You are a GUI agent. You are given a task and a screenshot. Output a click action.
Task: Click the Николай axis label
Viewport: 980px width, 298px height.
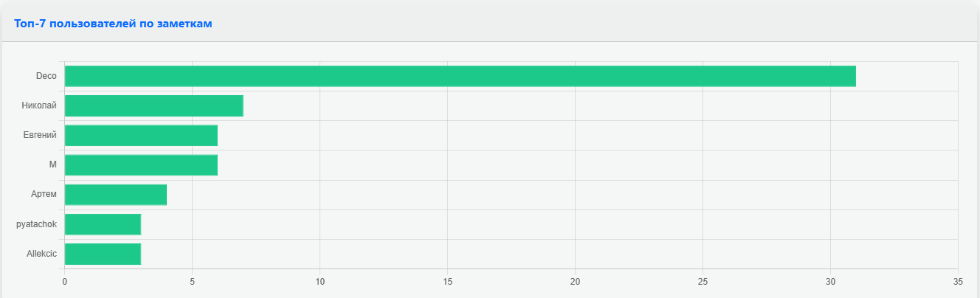[39, 105]
